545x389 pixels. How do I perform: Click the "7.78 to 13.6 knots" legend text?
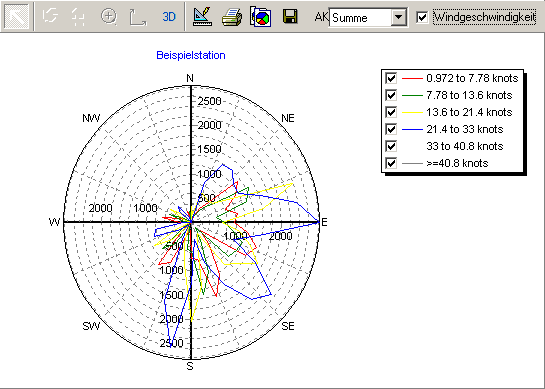coord(469,95)
